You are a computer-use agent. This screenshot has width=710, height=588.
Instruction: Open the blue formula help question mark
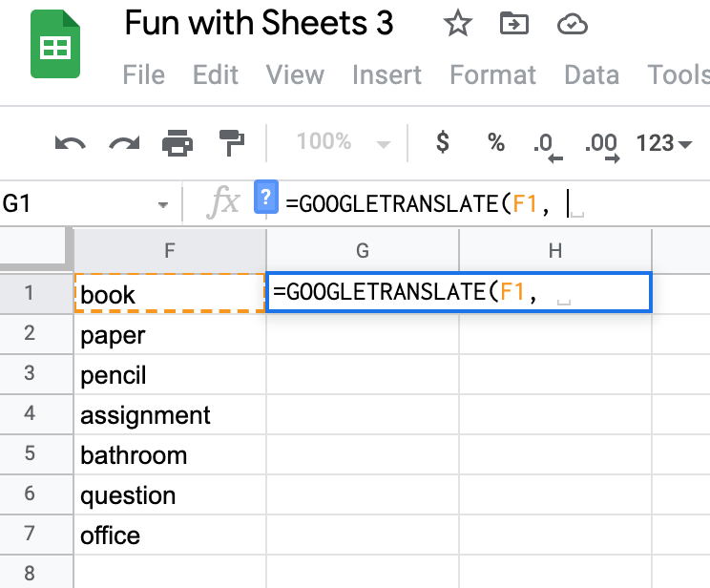[266, 199]
